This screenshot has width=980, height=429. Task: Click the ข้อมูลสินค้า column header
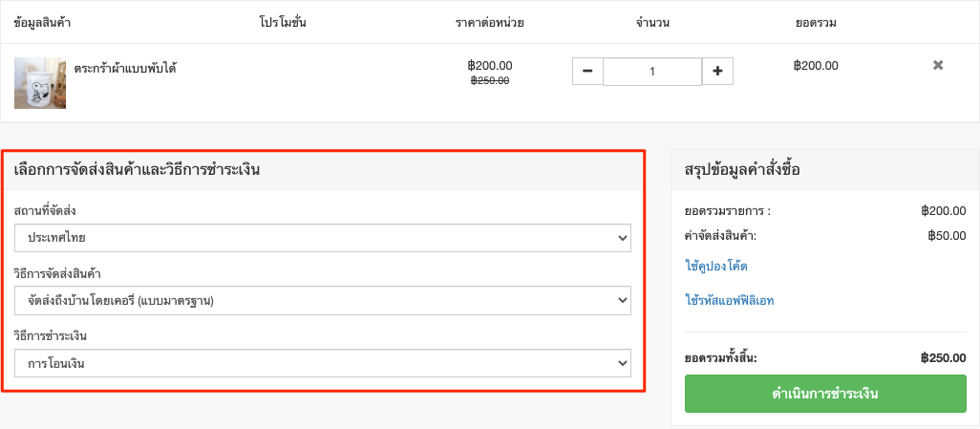tap(42, 23)
